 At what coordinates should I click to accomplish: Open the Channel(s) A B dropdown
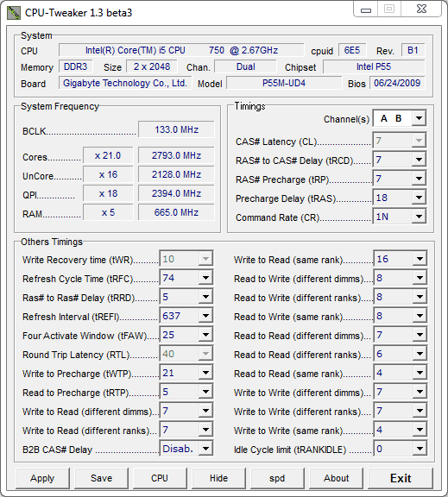tap(419, 118)
